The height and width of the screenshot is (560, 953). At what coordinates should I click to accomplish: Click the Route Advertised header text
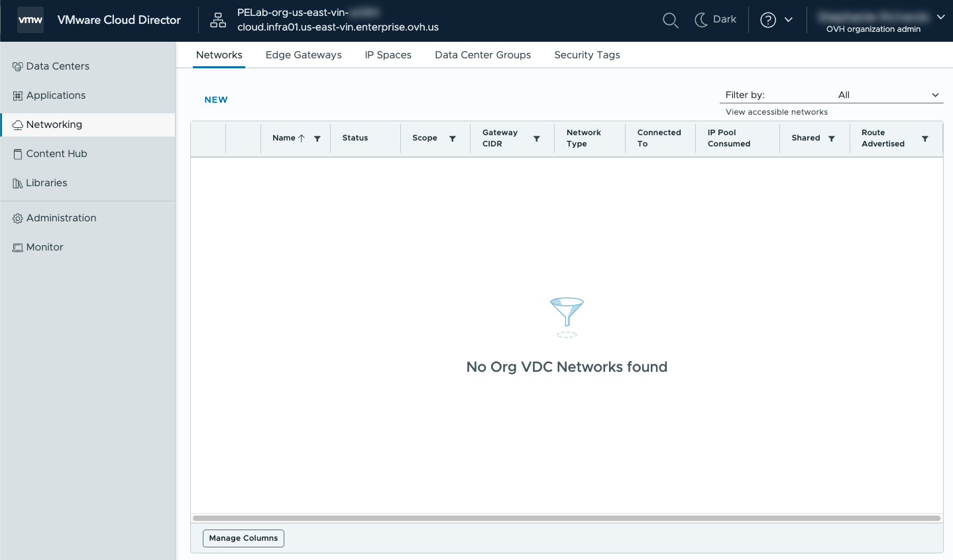[883, 138]
